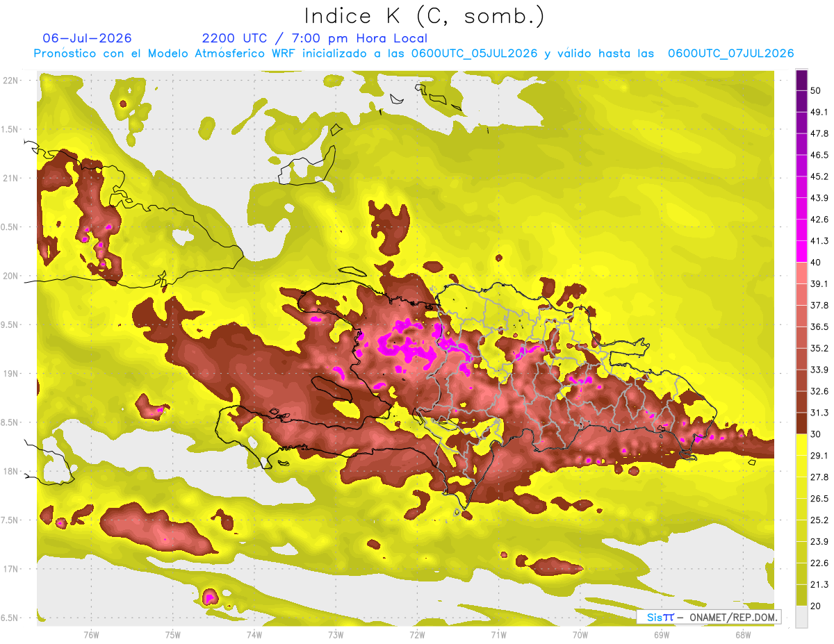Click the colorbar value "26.5"
Viewport: 834px width, 644px height.
coord(820,498)
